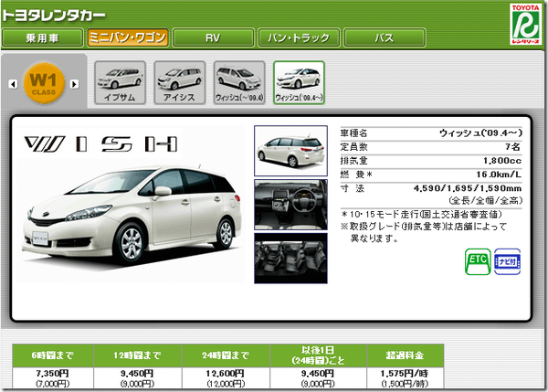Click the 6時間まで column header
This screenshot has height=392, width=548.
coord(53,355)
